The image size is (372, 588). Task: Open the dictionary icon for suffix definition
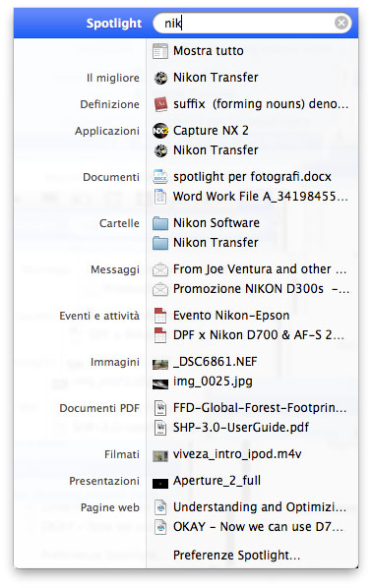pyautogui.click(x=160, y=104)
